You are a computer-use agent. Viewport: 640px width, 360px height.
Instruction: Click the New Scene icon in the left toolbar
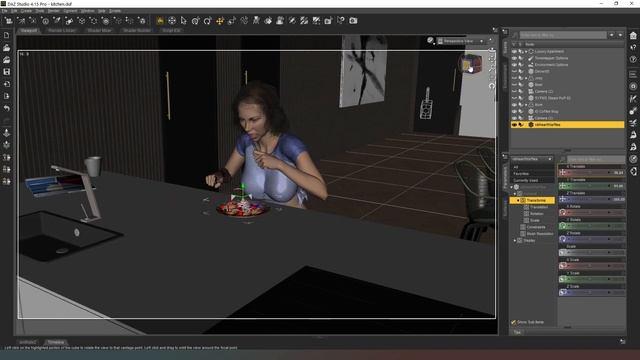(7, 36)
